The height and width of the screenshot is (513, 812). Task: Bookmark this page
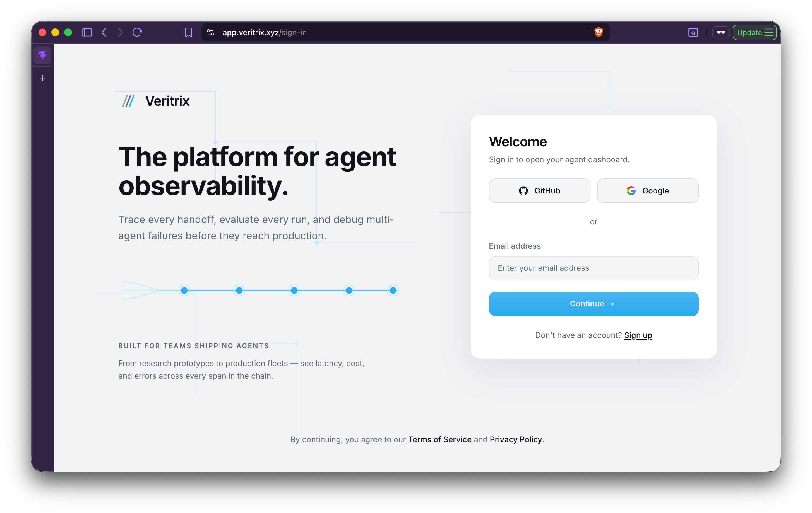click(x=189, y=32)
